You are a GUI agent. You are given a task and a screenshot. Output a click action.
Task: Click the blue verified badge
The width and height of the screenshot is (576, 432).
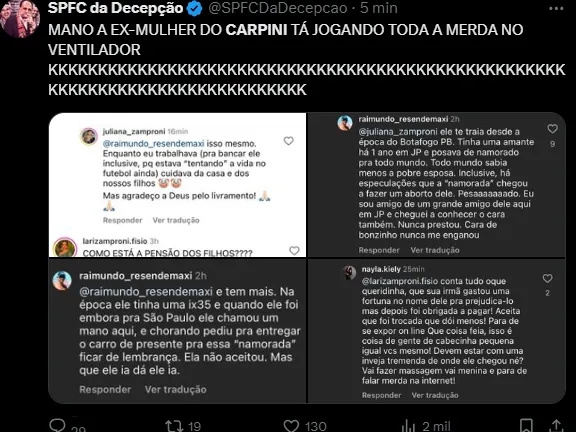[x=194, y=9]
